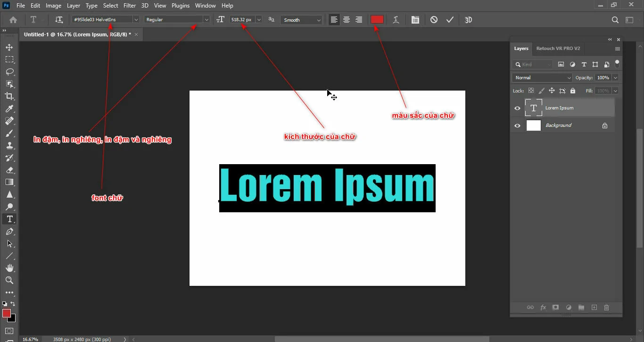Open the Character and Paragraph panels
The height and width of the screenshot is (342, 644).
(415, 19)
